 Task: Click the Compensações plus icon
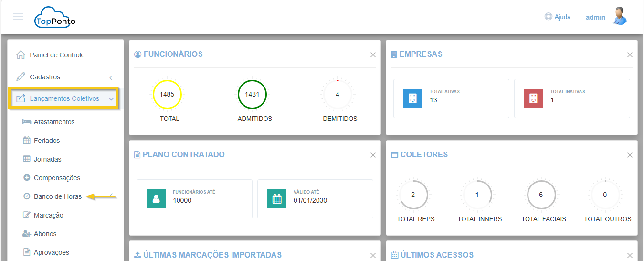click(27, 178)
